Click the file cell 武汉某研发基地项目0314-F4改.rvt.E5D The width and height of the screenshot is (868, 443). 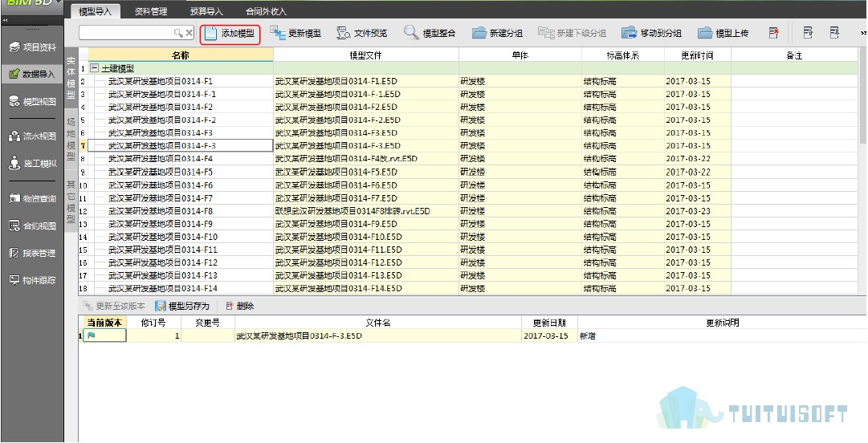[366, 159]
